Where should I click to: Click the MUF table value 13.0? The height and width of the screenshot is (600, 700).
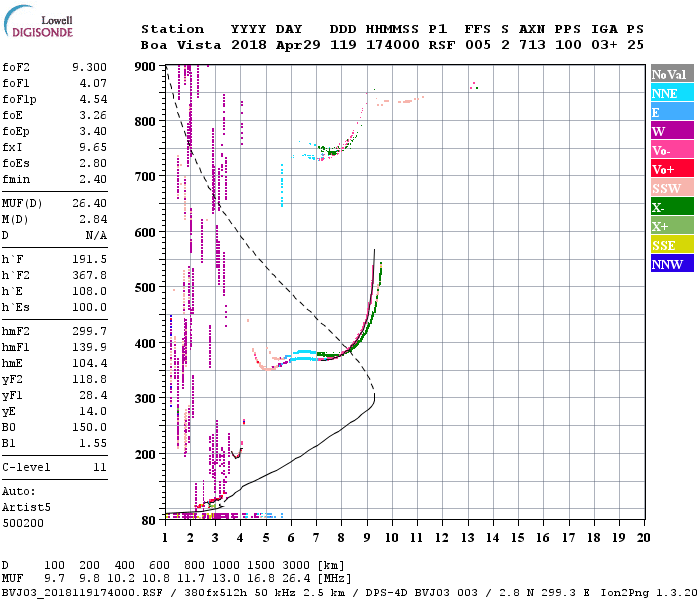(226, 579)
